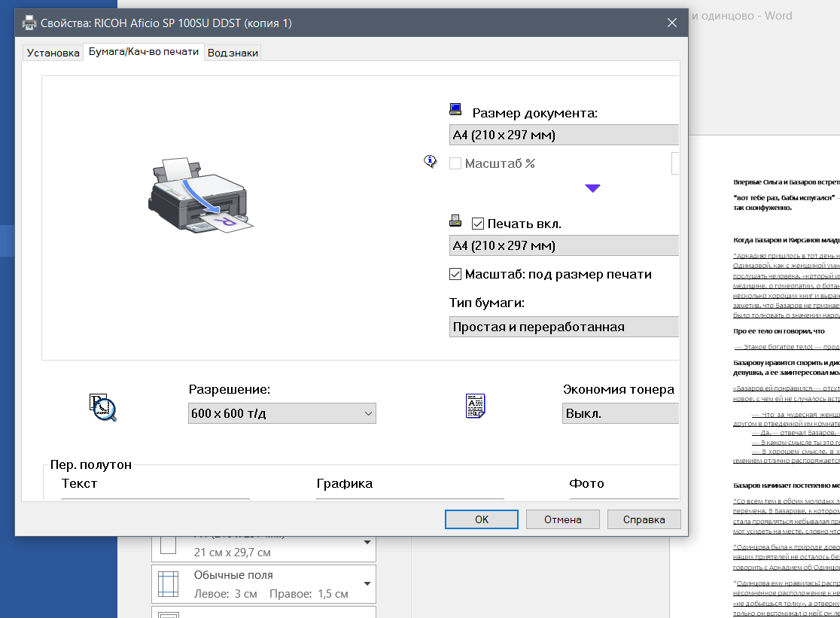The width and height of the screenshot is (840, 618).
Task: Enable the Масштаб % checkbox
Action: [x=455, y=163]
